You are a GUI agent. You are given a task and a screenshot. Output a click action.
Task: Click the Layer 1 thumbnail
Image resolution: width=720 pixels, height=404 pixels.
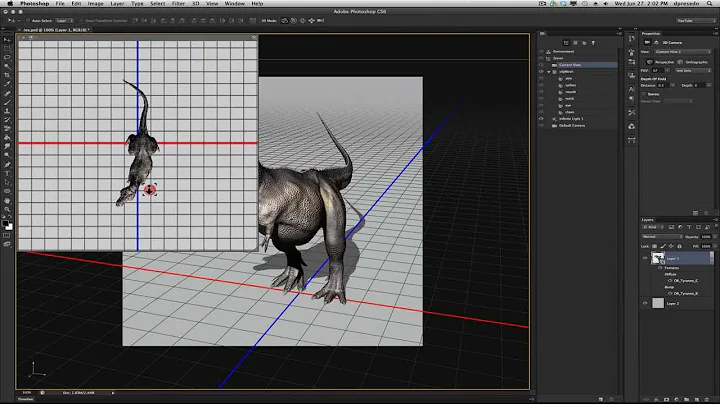pos(658,258)
